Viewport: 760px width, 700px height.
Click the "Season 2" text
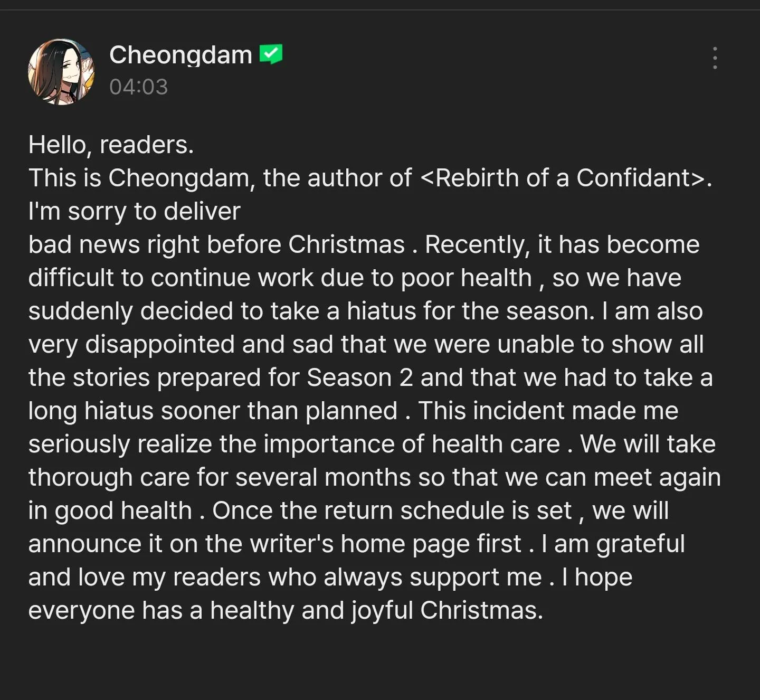[359, 377]
